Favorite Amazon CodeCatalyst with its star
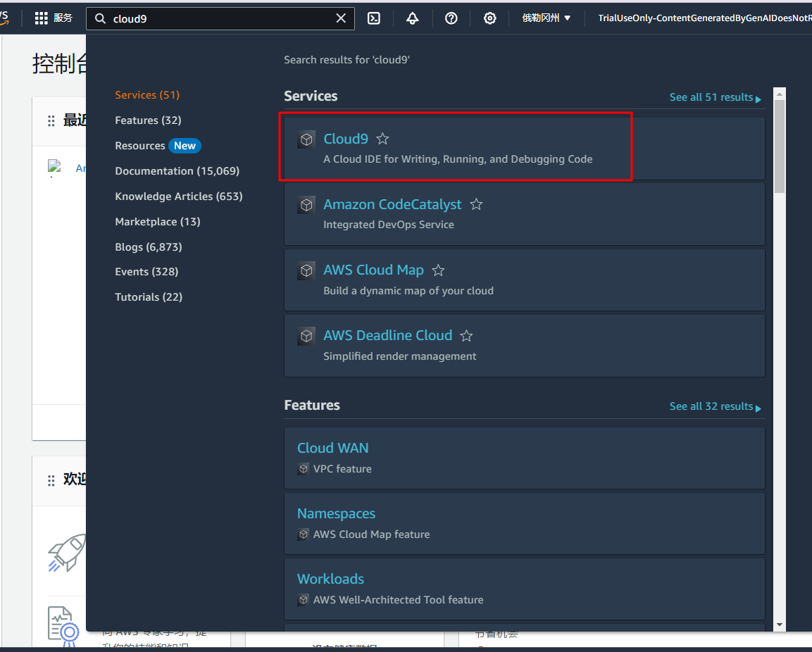Image resolution: width=812 pixels, height=652 pixels. (x=476, y=205)
